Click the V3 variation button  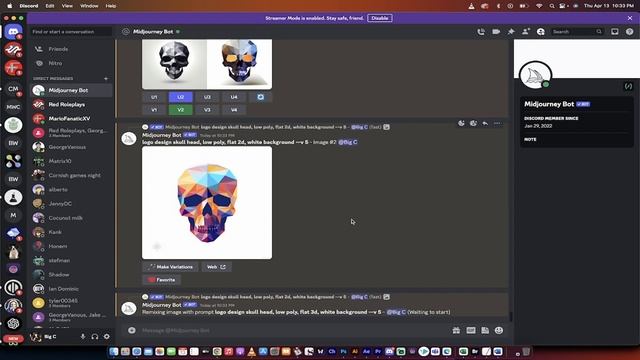(x=207, y=110)
